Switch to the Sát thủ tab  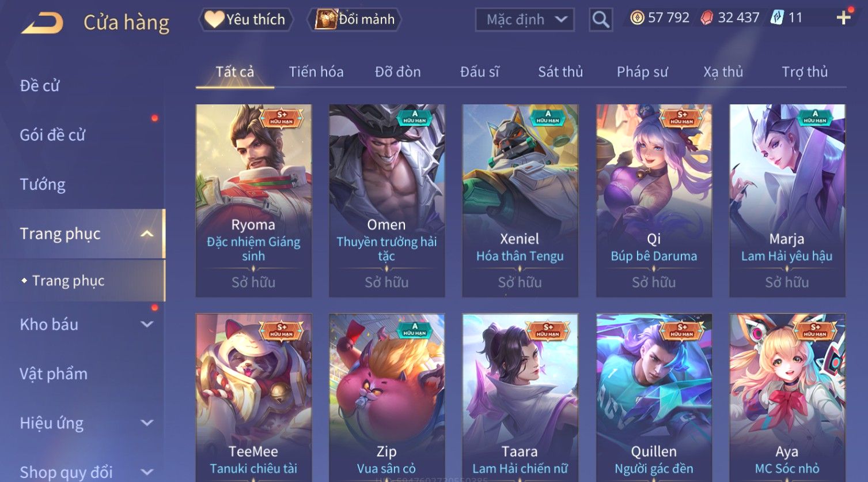[560, 71]
